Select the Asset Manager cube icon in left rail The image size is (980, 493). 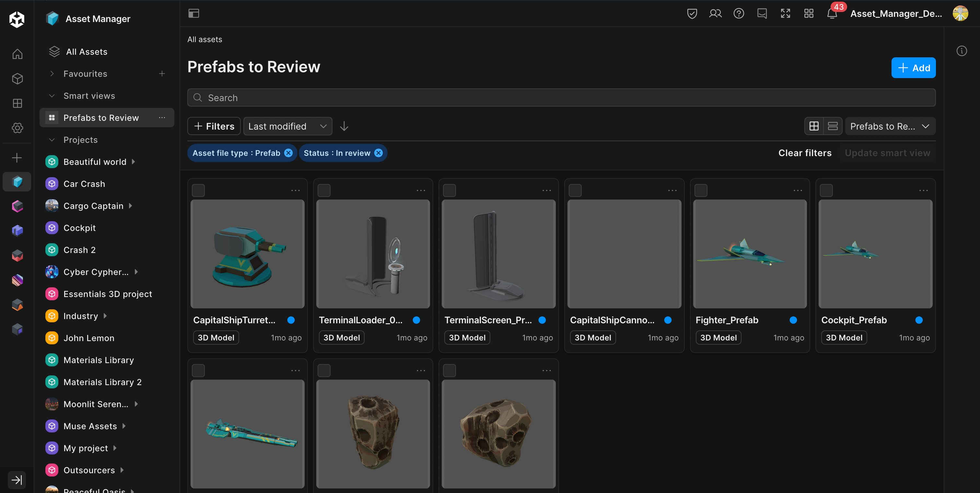[17, 182]
